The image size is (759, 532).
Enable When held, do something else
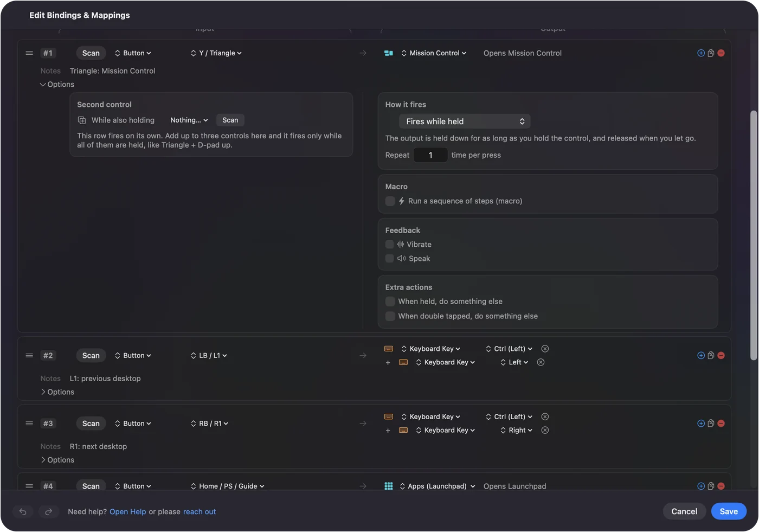click(x=390, y=302)
